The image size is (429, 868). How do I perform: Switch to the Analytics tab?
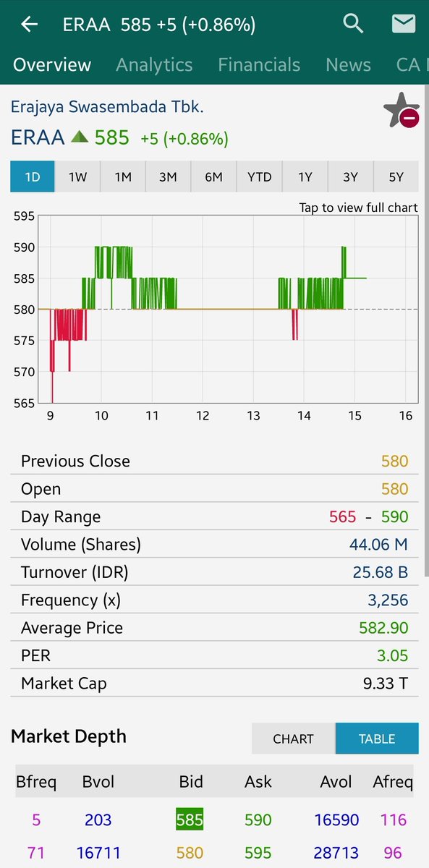point(154,64)
